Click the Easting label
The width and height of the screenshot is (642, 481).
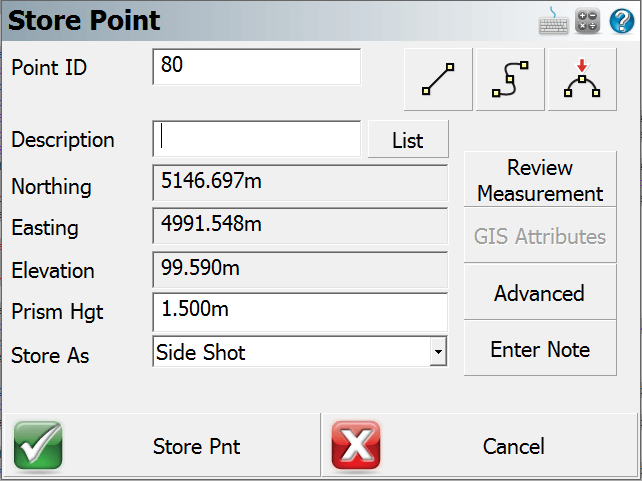pos(45,228)
